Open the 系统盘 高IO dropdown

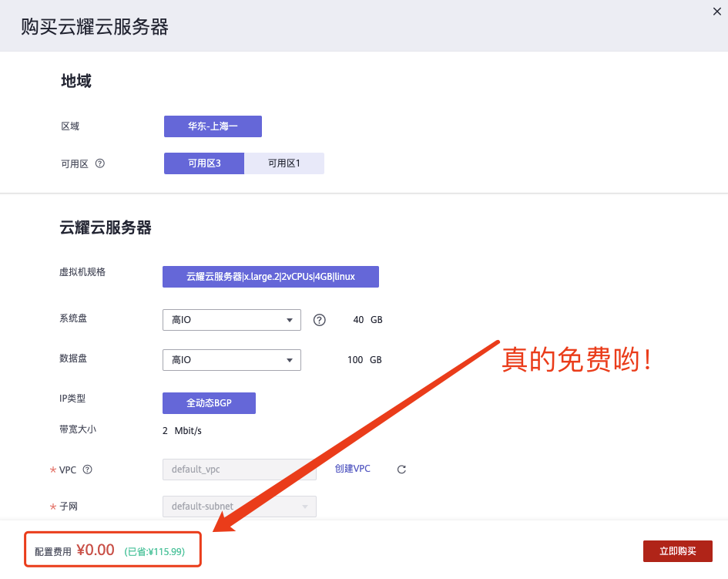coord(232,320)
